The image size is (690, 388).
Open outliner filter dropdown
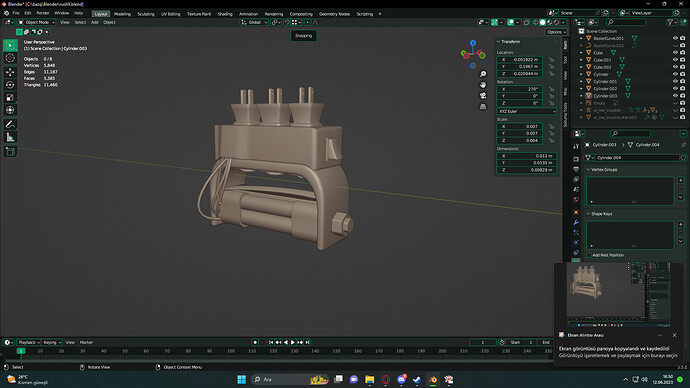click(x=672, y=22)
